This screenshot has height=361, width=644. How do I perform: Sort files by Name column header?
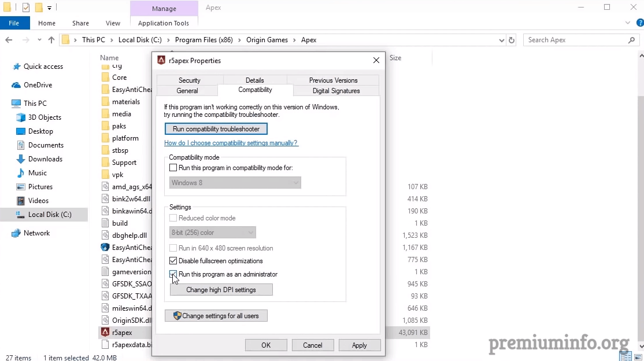[109, 58]
